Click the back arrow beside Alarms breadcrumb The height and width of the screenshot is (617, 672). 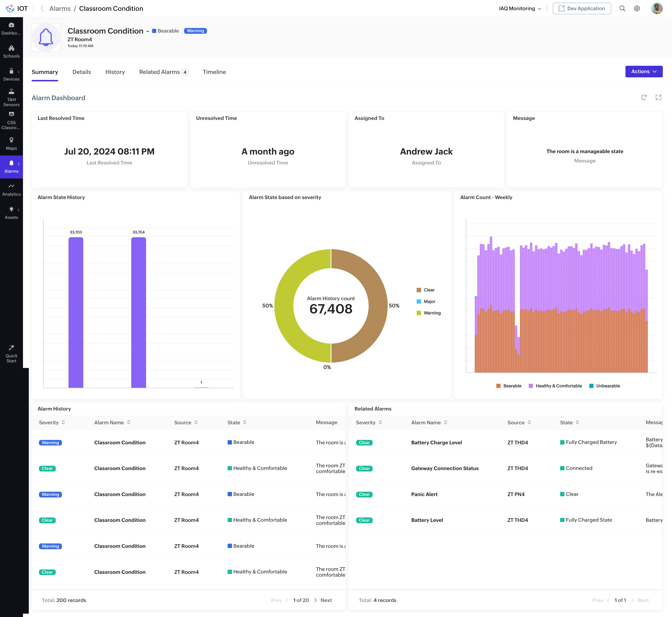[42, 9]
